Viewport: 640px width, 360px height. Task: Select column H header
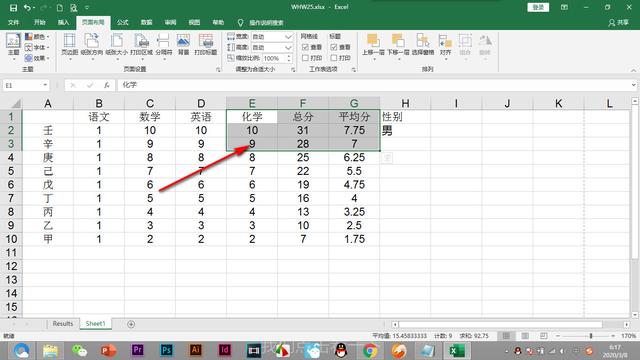[405, 103]
